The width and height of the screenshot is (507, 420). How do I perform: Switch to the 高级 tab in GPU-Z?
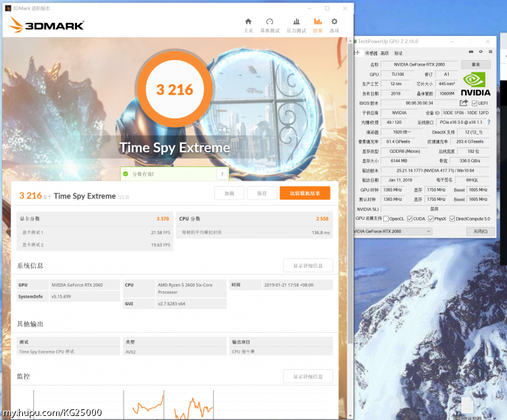point(385,53)
